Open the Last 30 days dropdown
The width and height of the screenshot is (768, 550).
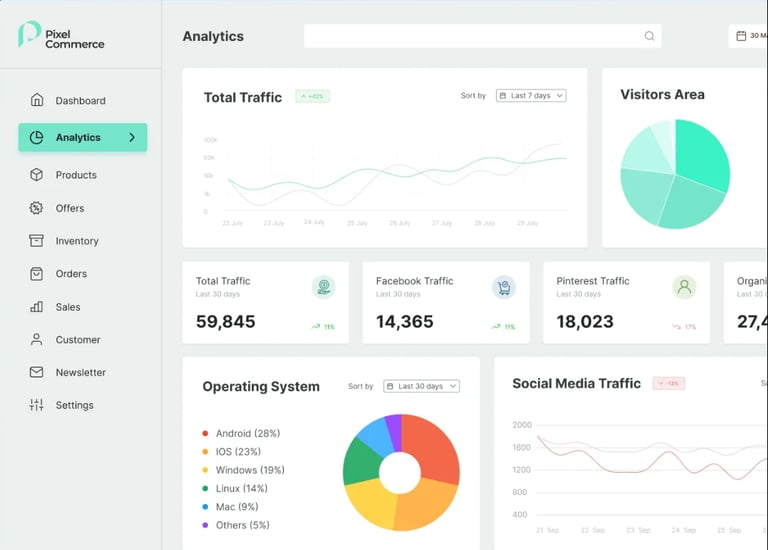pos(421,386)
